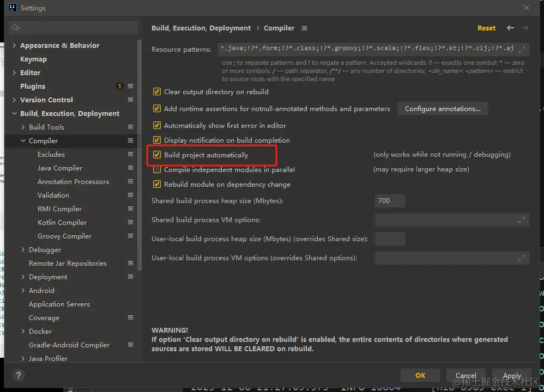544x392 pixels.
Task: Expand the Java Profiler node
Action: (23, 359)
